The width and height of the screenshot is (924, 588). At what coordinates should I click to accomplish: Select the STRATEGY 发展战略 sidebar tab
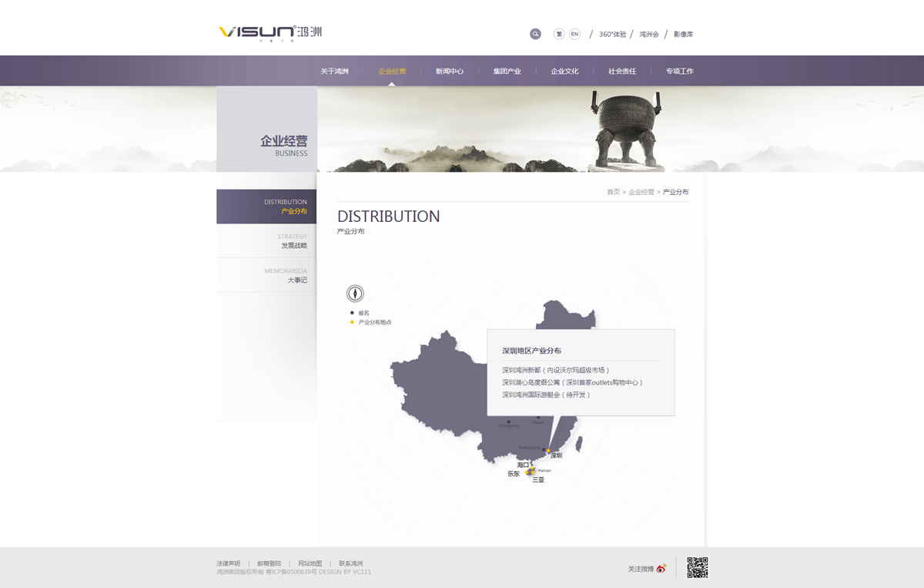pyautogui.click(x=266, y=240)
